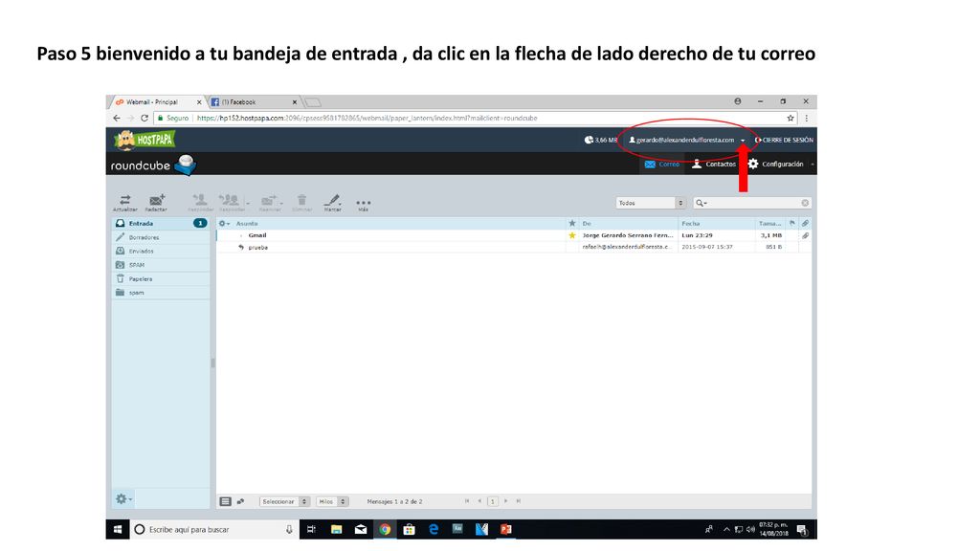
Task: Click the Redactar compose message icon
Action: point(156,202)
